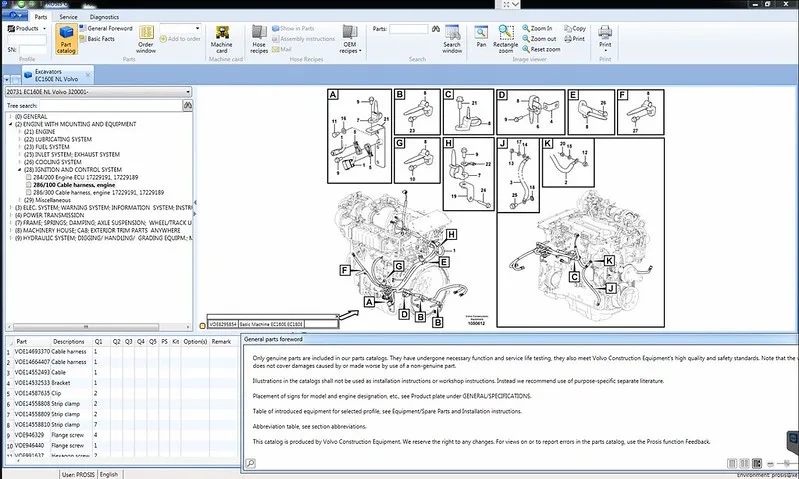The image size is (799, 479).
Task: Click in the SN input field
Action: pos(33,49)
